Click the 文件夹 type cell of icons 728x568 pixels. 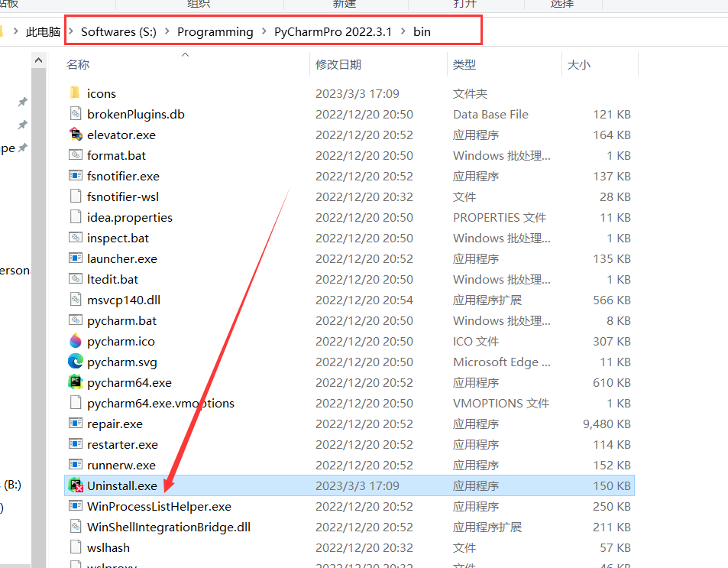click(x=470, y=93)
